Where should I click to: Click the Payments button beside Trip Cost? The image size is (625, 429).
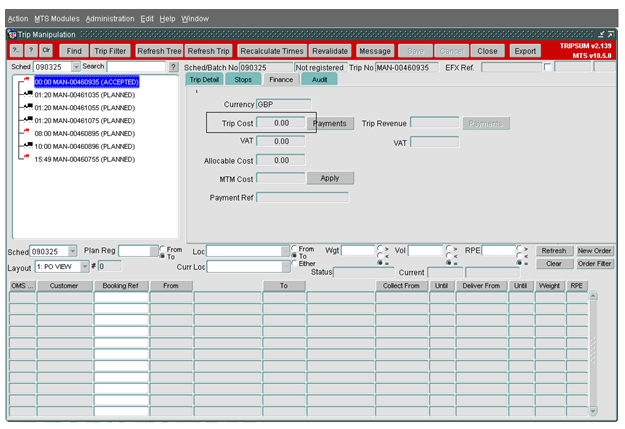tap(330, 123)
